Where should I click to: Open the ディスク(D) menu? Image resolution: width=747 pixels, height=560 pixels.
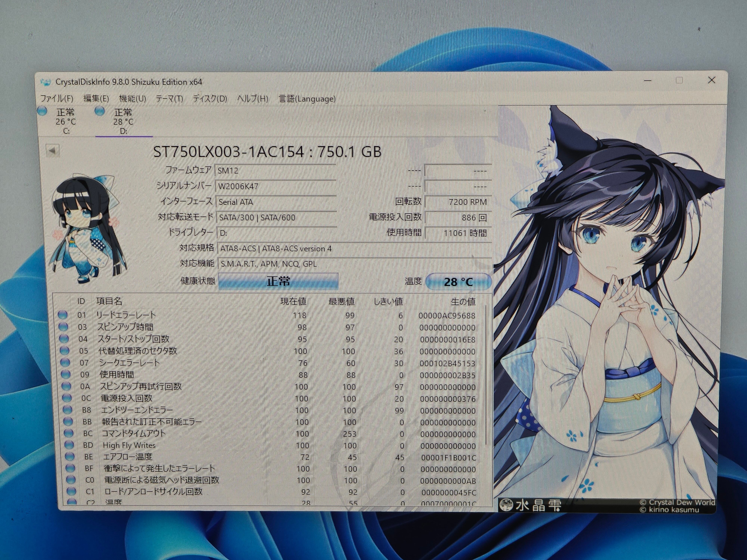point(210,99)
